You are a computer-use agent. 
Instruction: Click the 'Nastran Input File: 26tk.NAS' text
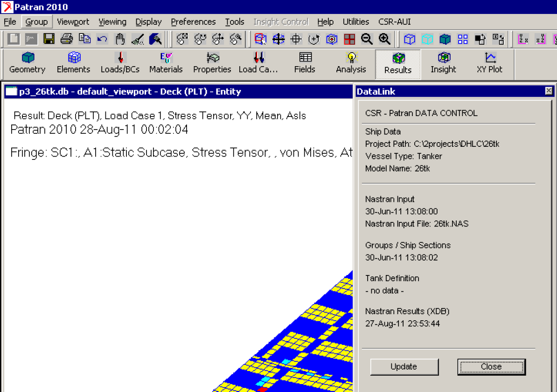coord(417,224)
